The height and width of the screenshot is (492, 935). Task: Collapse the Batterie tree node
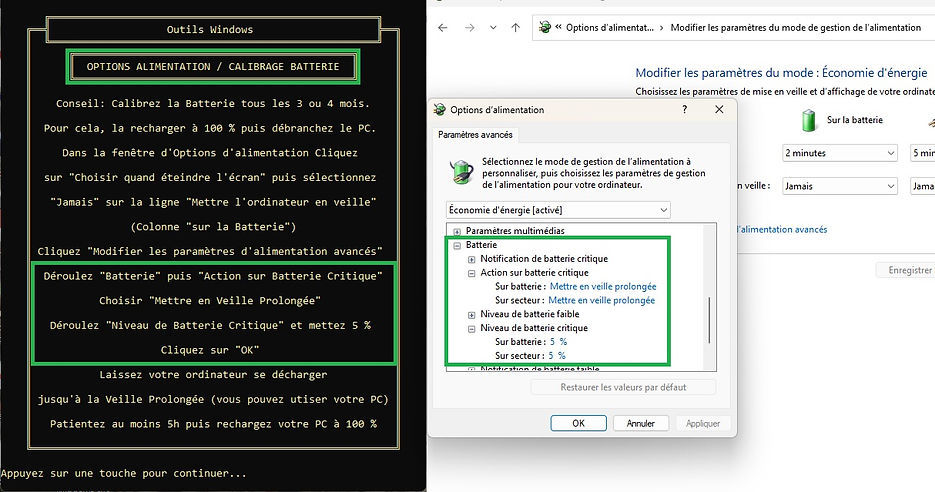click(457, 245)
